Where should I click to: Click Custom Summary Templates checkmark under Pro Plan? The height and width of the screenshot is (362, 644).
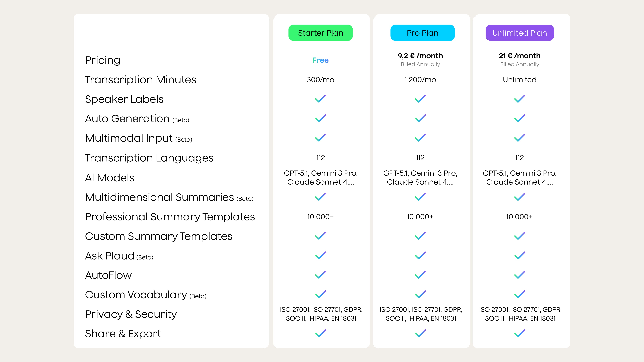coord(420,236)
